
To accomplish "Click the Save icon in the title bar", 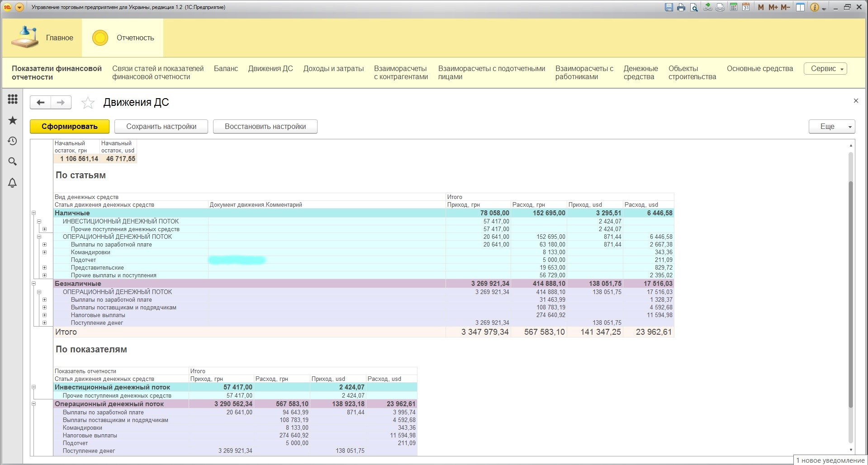I will pyautogui.click(x=669, y=7).
